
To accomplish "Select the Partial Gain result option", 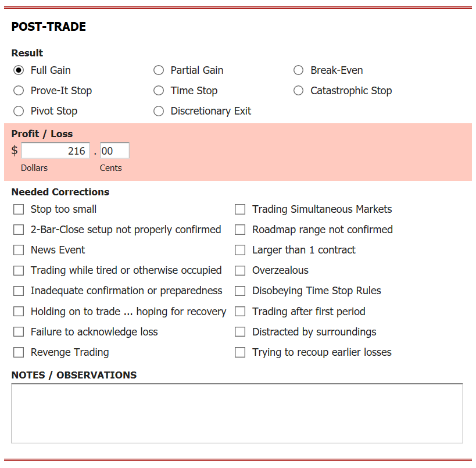I will [159, 70].
